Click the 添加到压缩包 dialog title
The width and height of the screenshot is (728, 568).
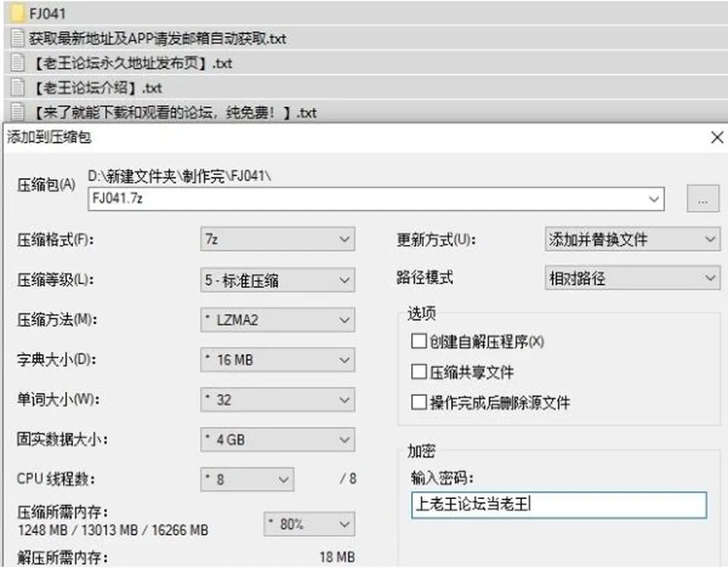pyautogui.click(x=49, y=137)
